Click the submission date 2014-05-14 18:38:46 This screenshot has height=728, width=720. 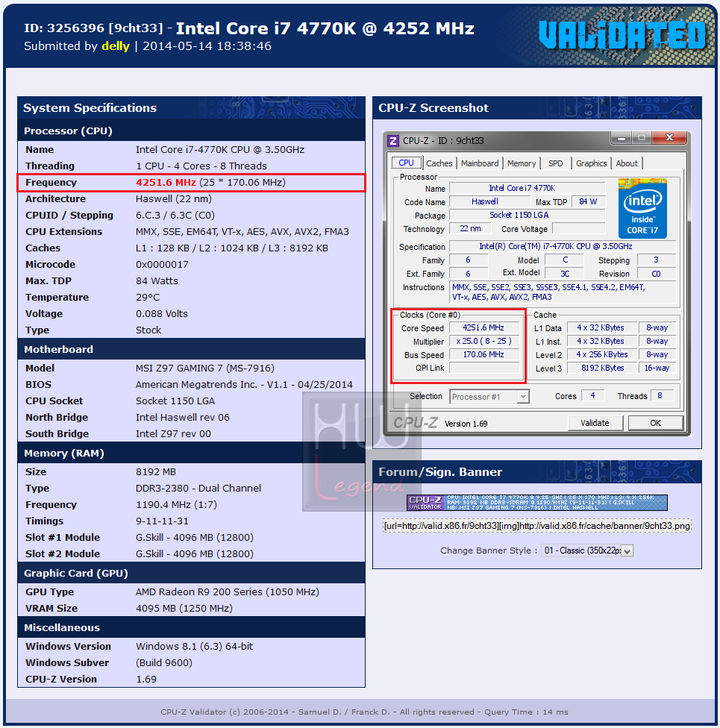coord(207,46)
